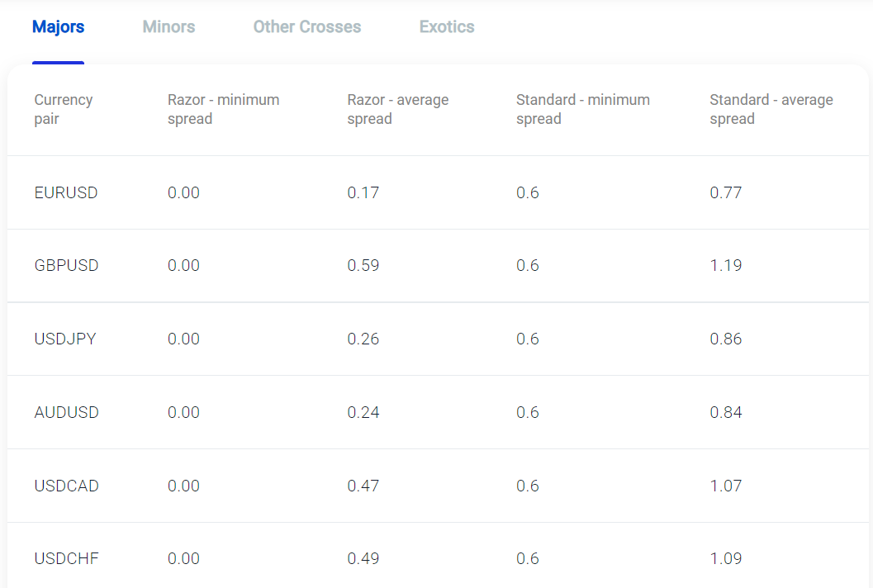Viewport: 873px width, 588px height.
Task: Select the GBPUSD currency pair
Action: coord(66,266)
